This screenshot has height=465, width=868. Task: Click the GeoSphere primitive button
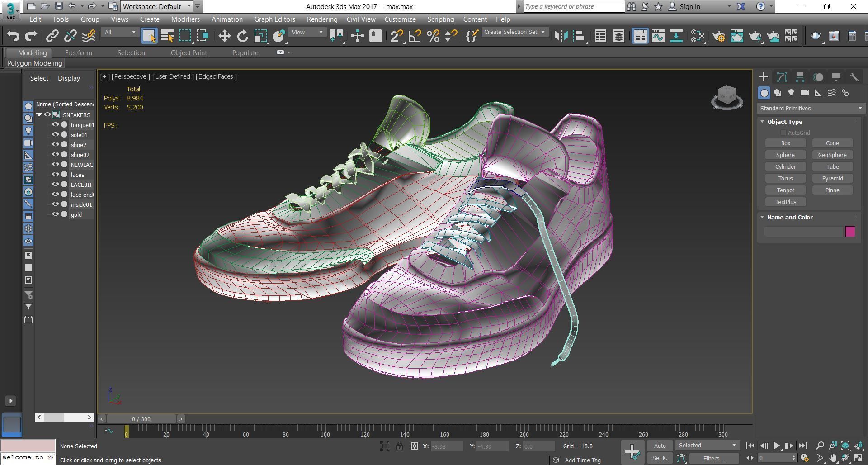coord(832,155)
